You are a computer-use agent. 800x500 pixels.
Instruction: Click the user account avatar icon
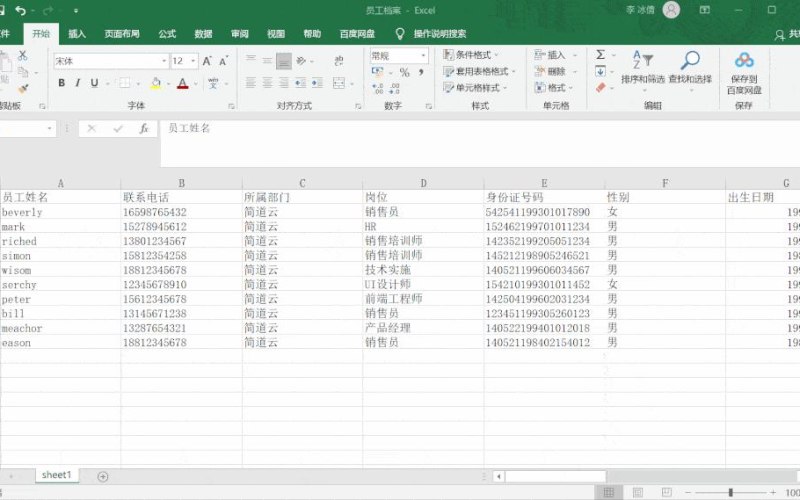[671, 10]
